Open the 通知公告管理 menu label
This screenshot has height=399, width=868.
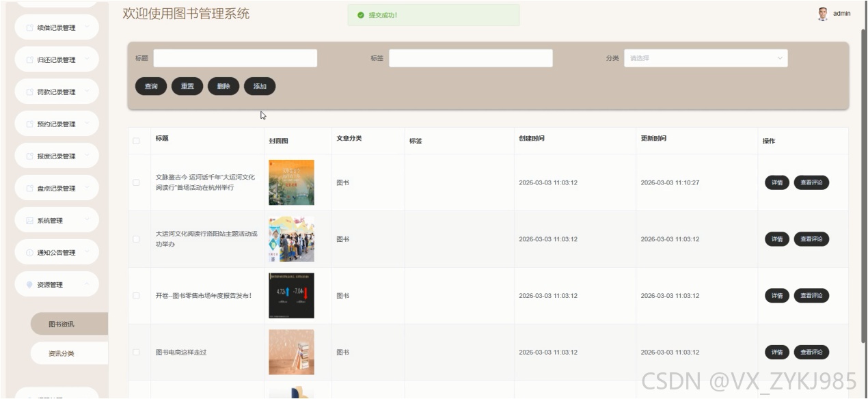tap(56, 253)
